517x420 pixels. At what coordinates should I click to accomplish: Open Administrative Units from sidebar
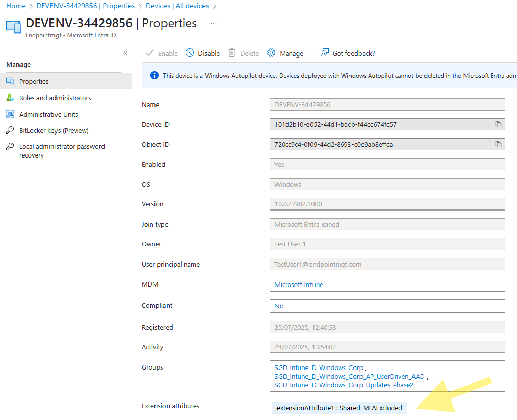[53, 114]
